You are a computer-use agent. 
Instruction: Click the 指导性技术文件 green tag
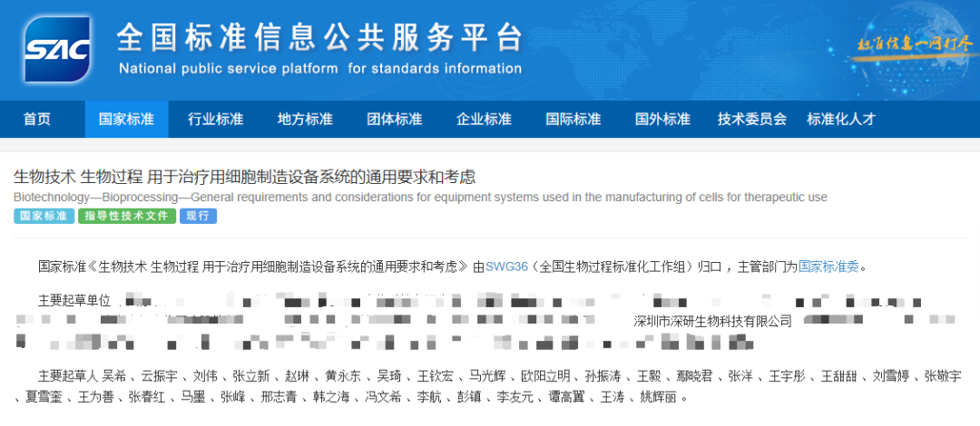pyautogui.click(x=127, y=216)
